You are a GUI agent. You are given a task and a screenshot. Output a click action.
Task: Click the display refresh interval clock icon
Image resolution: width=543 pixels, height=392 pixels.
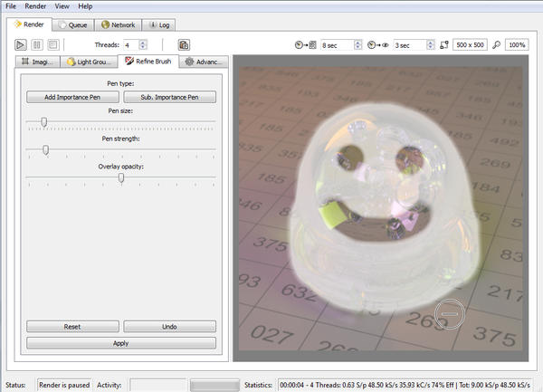(377, 45)
